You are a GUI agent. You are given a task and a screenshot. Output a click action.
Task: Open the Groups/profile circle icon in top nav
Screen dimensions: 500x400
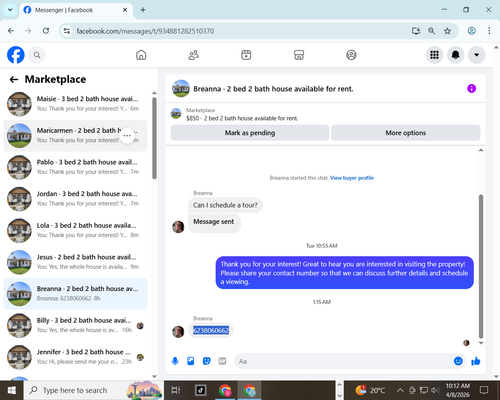point(351,55)
